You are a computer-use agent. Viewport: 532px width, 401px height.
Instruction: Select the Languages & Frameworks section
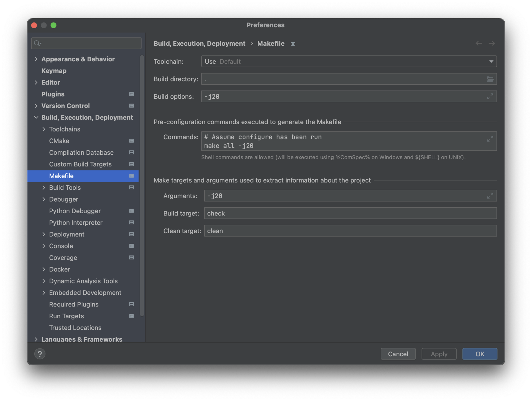tap(82, 339)
